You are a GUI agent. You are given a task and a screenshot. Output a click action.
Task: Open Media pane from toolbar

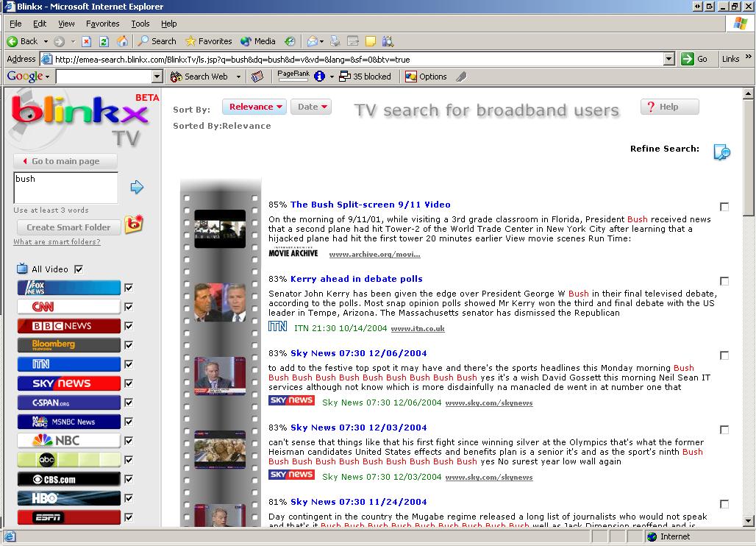(x=258, y=41)
